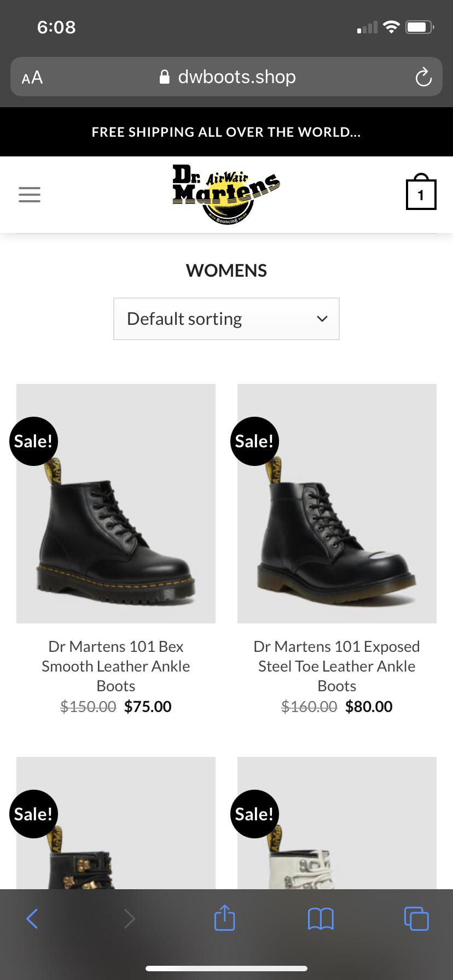Tap the Sale! badge on the Bex boots
This screenshot has width=453, height=980.
[33, 441]
